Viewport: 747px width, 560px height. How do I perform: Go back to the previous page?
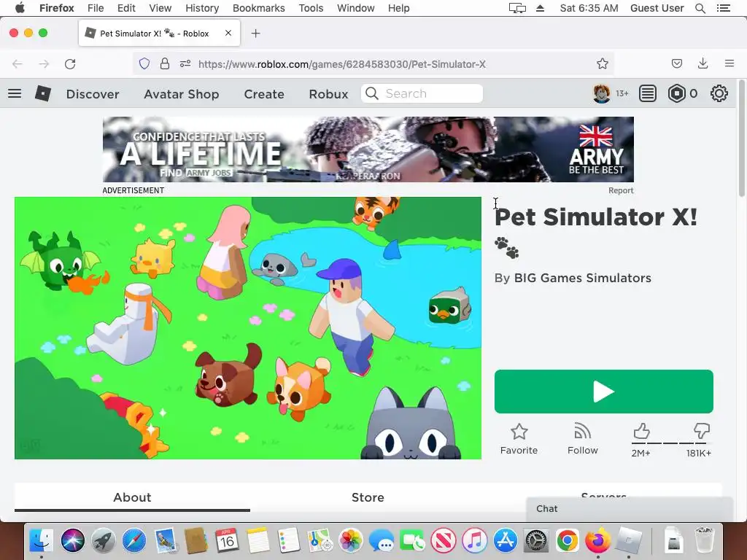pyautogui.click(x=18, y=64)
